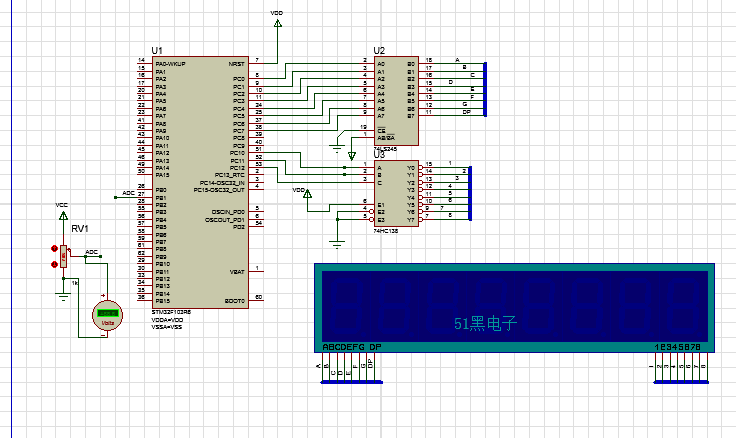Click the 74HC138 part name text

click(x=385, y=231)
